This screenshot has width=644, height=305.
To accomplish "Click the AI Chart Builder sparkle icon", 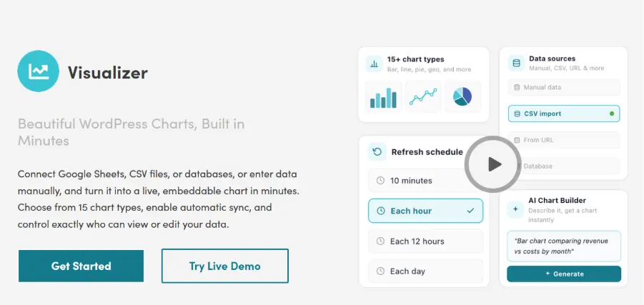I will point(516,210).
